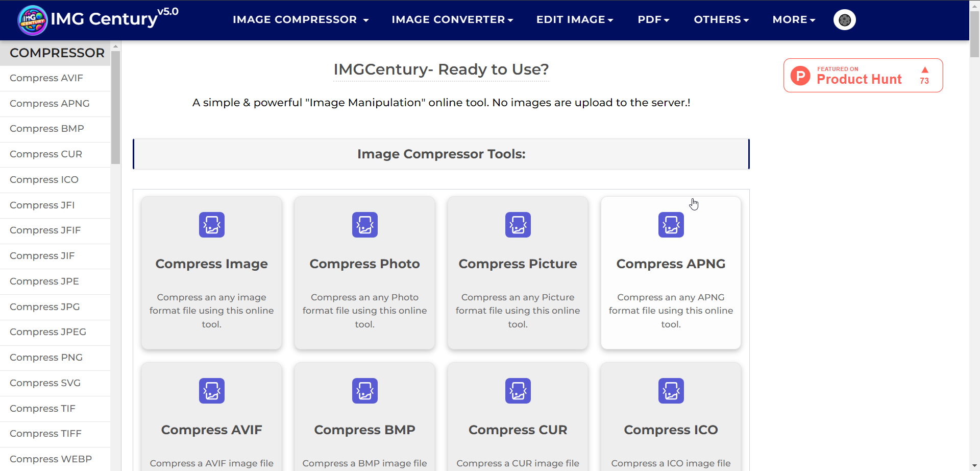Click the Compress CUR card icon
This screenshot has height=471, width=980.
click(518, 391)
